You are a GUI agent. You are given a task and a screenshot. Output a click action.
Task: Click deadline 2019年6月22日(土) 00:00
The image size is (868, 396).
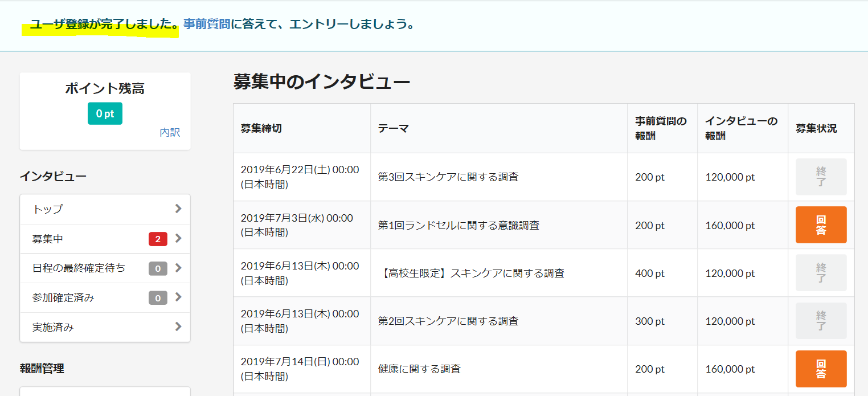(300, 169)
